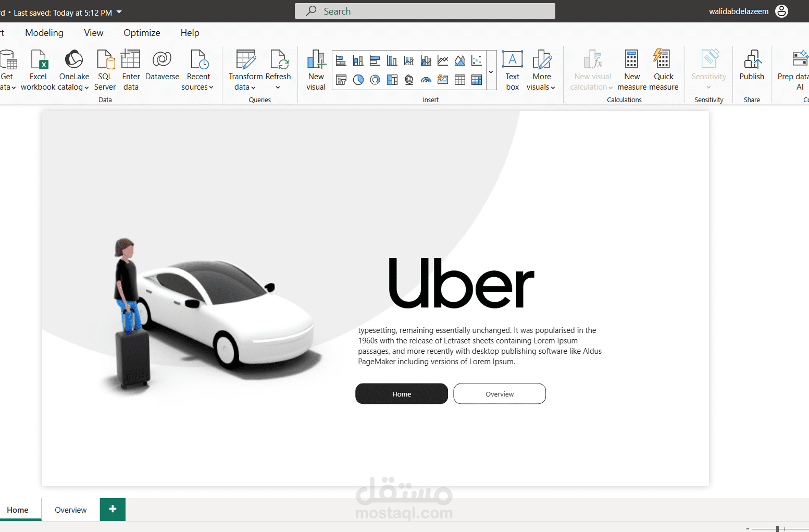Click the walidabdelazeem username
The height and width of the screenshot is (532, 809).
[x=739, y=11]
